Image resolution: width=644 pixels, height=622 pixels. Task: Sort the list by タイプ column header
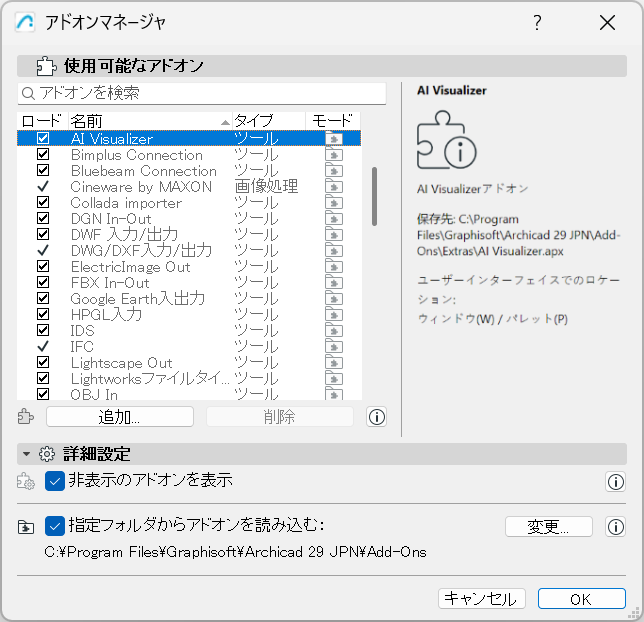(269, 121)
